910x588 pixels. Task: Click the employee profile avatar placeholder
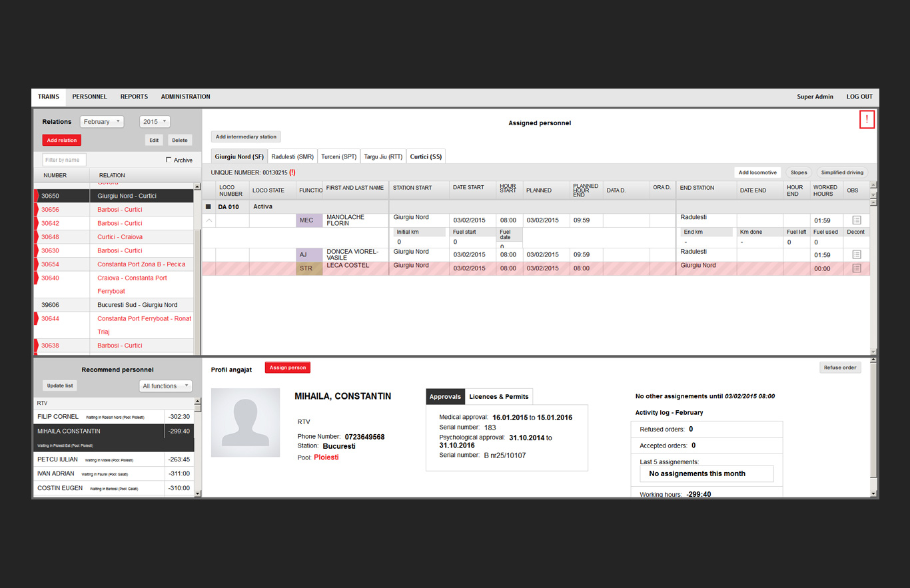pyautogui.click(x=245, y=422)
